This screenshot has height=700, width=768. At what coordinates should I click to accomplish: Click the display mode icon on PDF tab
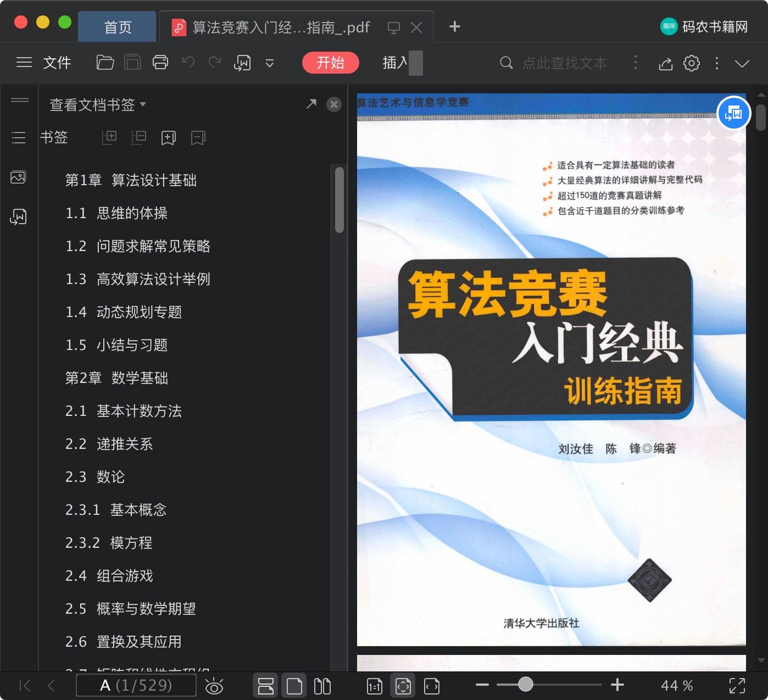coord(393,27)
